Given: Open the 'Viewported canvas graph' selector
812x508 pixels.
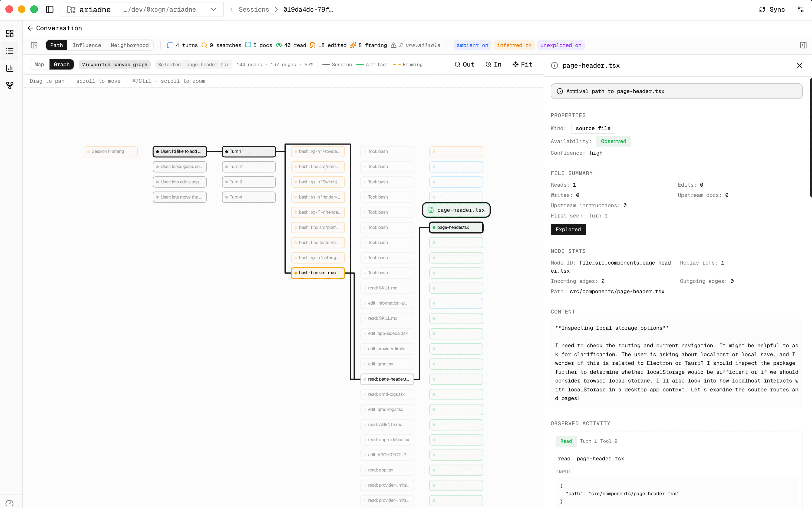Looking at the screenshot, I should coord(115,64).
